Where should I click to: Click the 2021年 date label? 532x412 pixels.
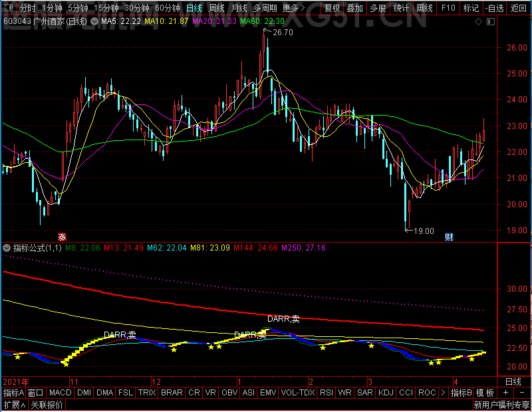click(15, 382)
